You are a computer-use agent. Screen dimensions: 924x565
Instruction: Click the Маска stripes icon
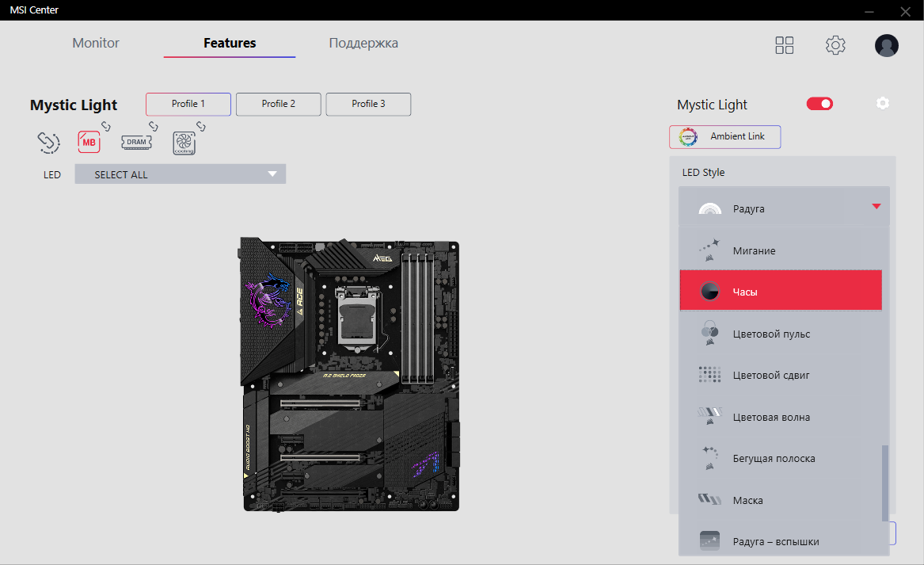pos(709,499)
